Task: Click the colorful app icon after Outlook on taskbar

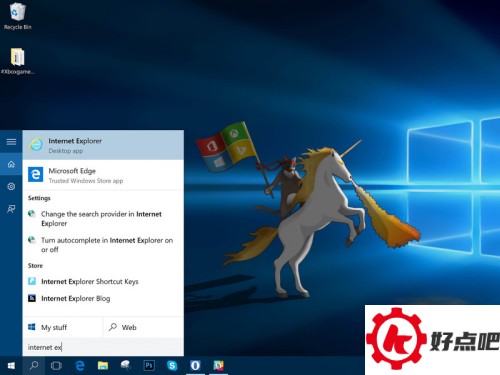Action: pos(218,366)
